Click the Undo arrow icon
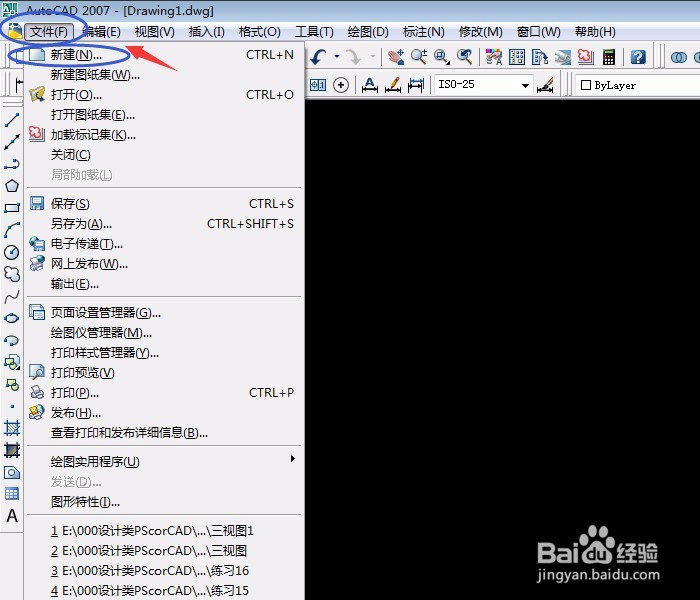 click(319, 57)
